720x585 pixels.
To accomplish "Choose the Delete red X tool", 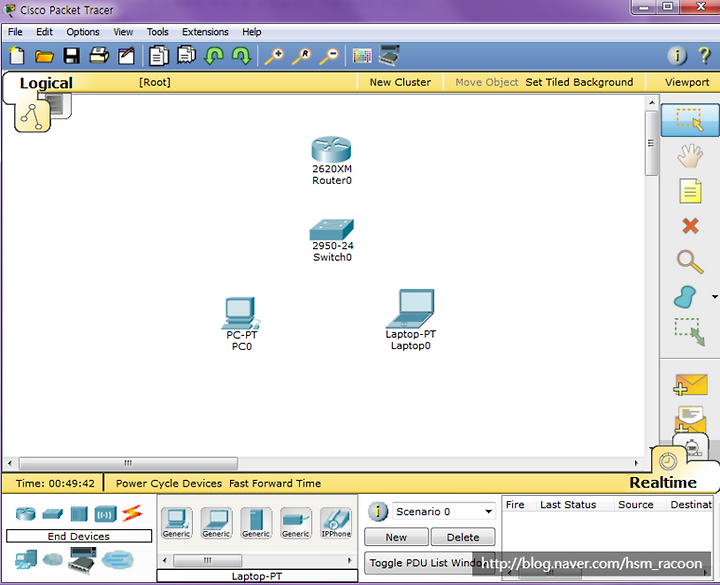I will tap(690, 226).
